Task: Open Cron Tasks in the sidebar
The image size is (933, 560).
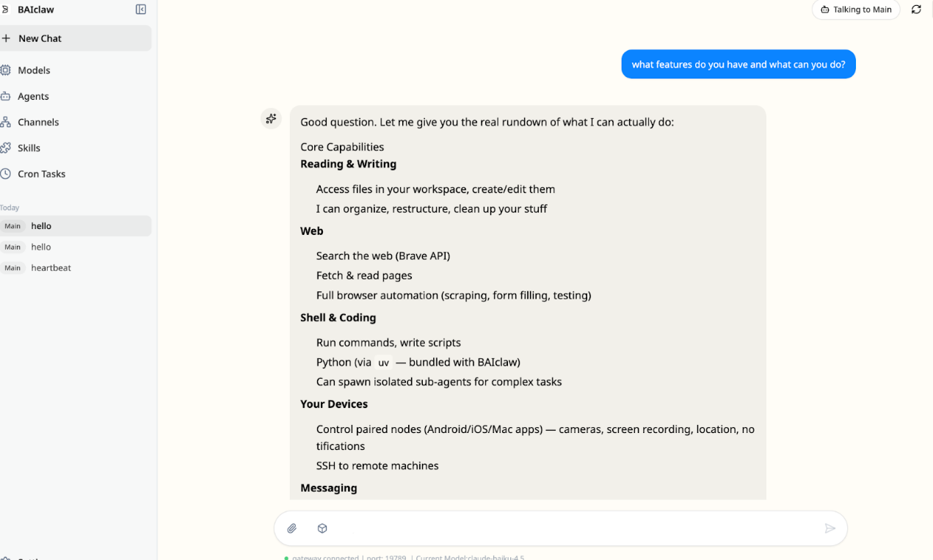Action: 41,174
